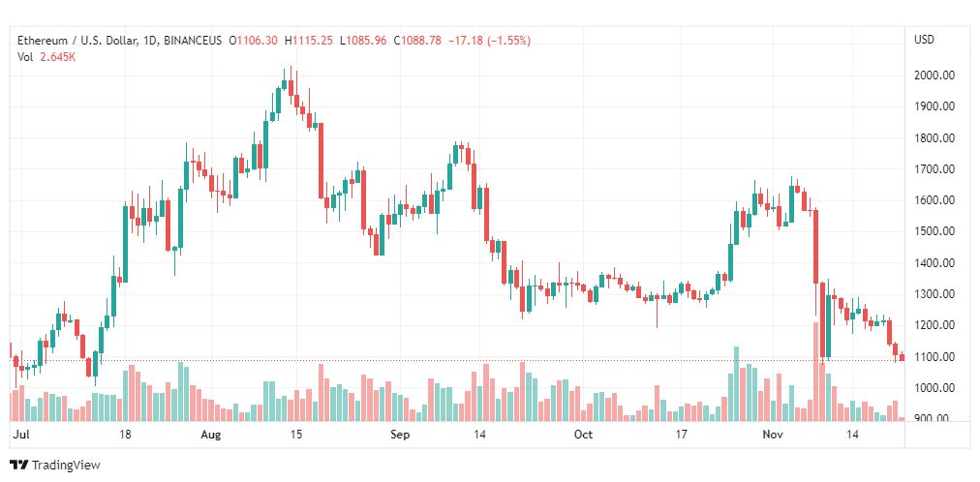Click the open price value 1106.30
This screenshot has height=482, width=980.
point(257,40)
